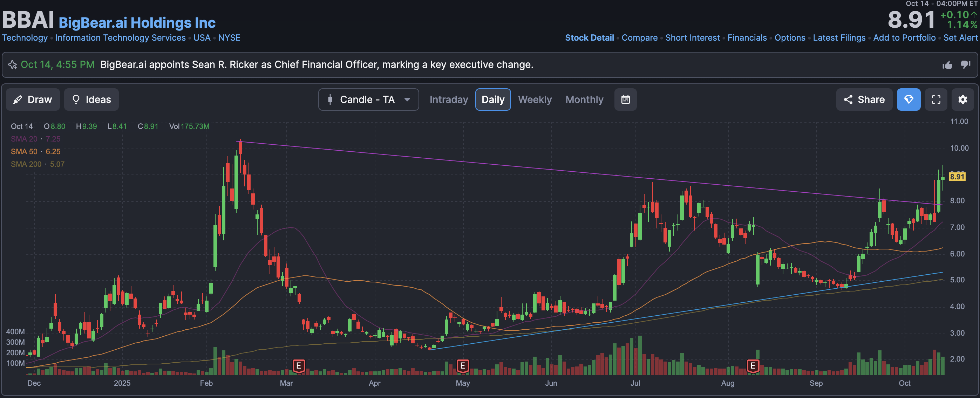Click the AI sparkle icon beside news
The width and height of the screenshot is (980, 398).
12,65
